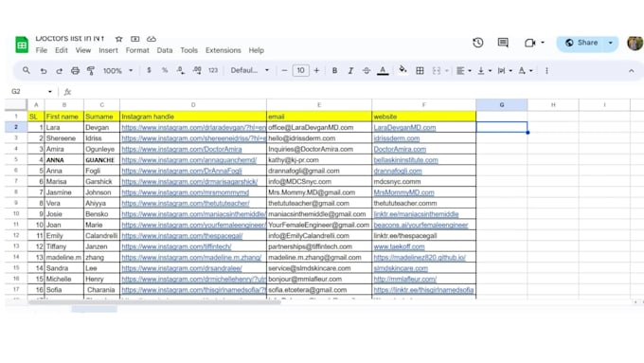Open the idrissderm.com link
Viewport: 644px width, 363px height.
click(396, 138)
